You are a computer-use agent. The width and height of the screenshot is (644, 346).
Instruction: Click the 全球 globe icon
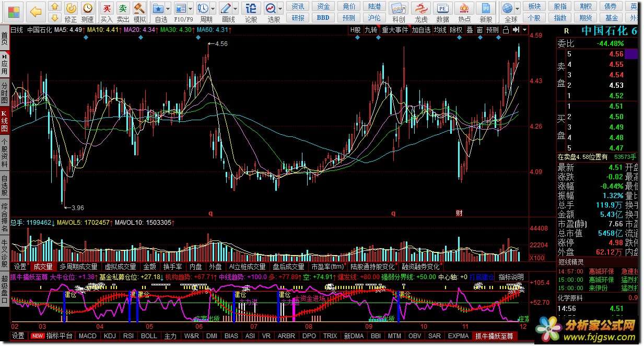508,8
